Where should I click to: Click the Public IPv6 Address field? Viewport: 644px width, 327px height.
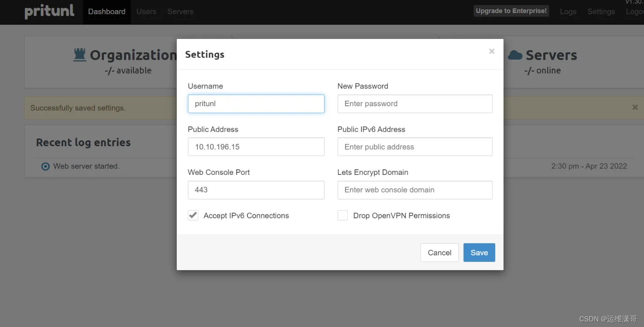pyautogui.click(x=415, y=147)
